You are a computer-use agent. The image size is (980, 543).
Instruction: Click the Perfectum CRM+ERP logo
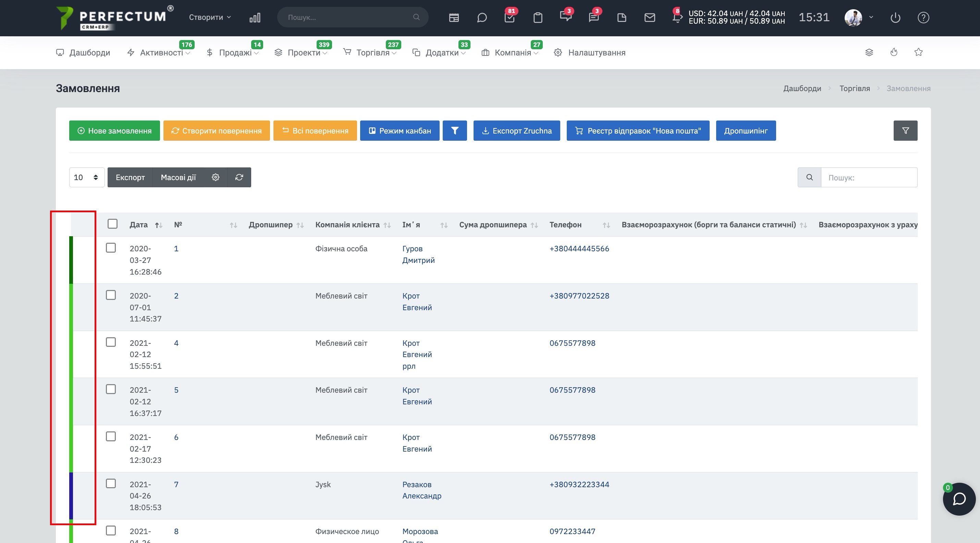(x=114, y=17)
